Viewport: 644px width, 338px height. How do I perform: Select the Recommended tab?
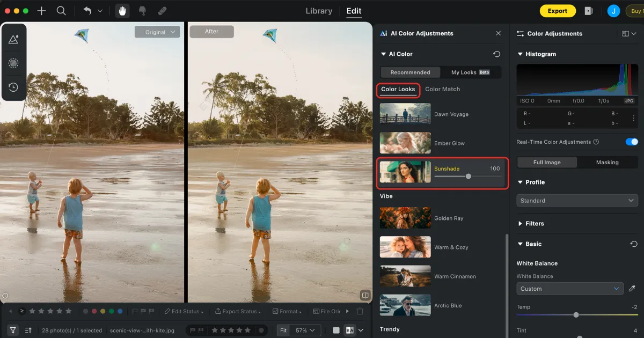[411, 72]
